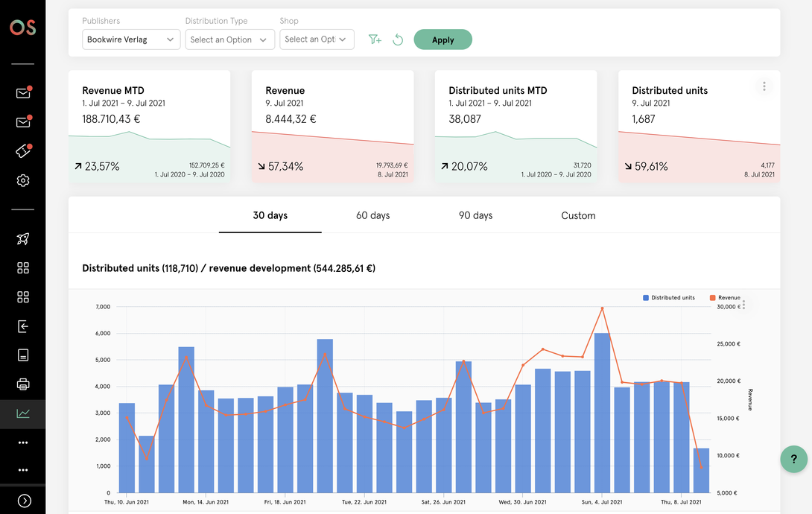Click the rocket icon in sidebar
This screenshot has height=514, width=812.
tap(23, 239)
